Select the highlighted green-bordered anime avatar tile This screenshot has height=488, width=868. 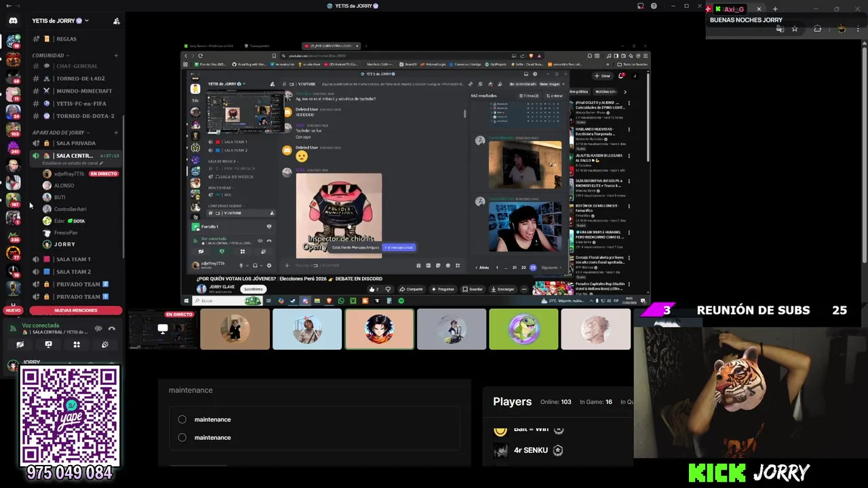click(379, 329)
